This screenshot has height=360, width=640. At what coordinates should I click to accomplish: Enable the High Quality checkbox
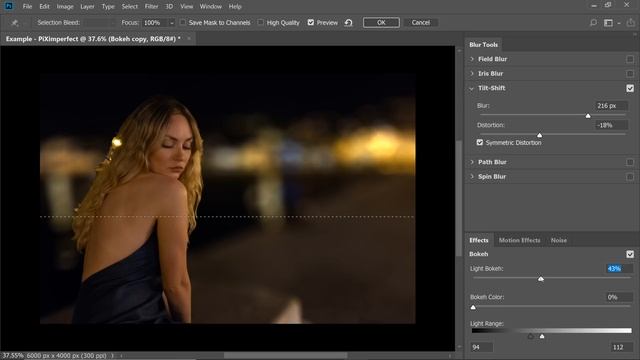click(260, 22)
